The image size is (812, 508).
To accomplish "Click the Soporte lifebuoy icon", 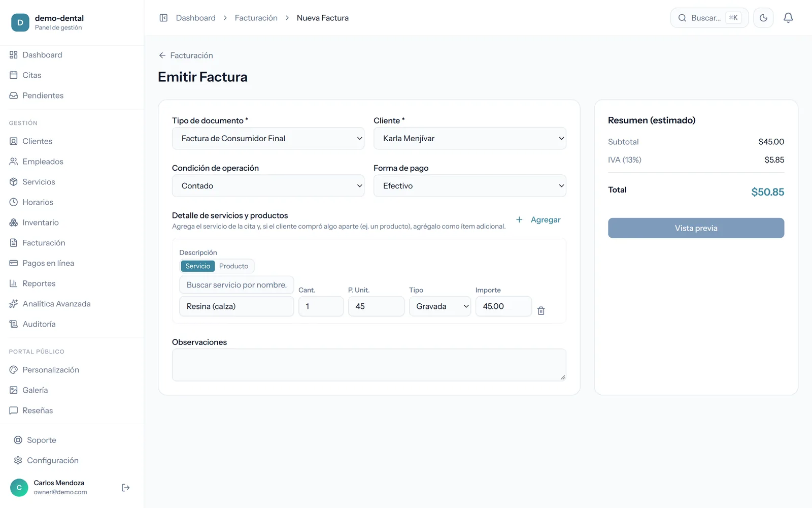I will (x=18, y=440).
